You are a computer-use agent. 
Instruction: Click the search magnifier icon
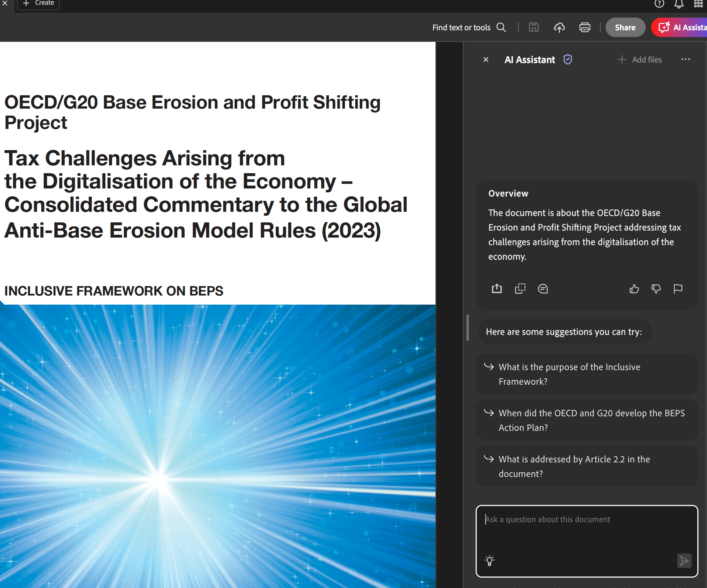tap(501, 27)
